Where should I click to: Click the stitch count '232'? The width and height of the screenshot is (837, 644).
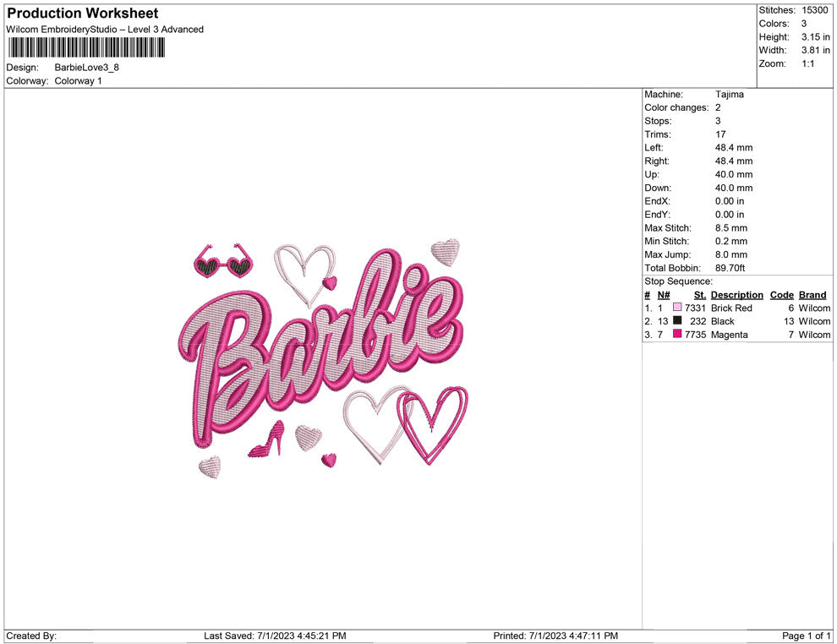pos(698,321)
